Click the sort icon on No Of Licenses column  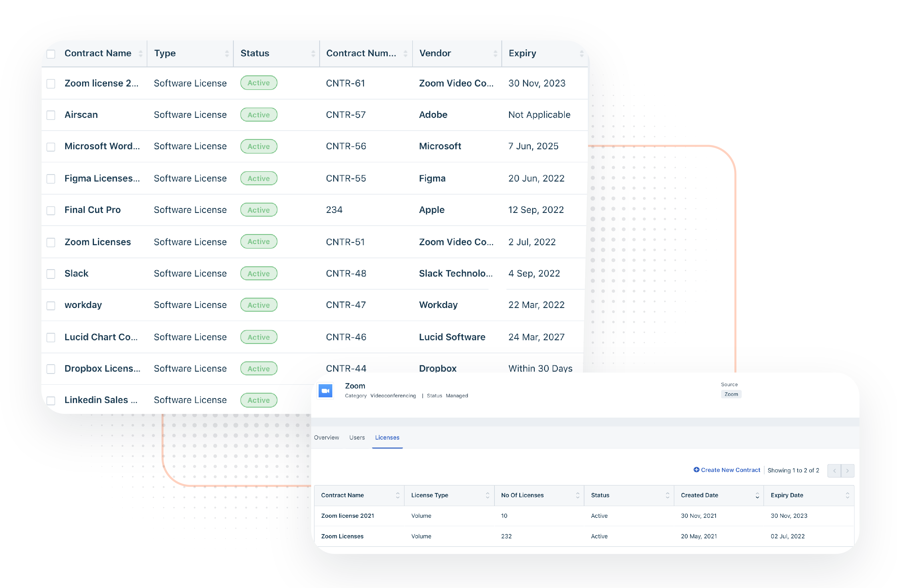click(578, 495)
